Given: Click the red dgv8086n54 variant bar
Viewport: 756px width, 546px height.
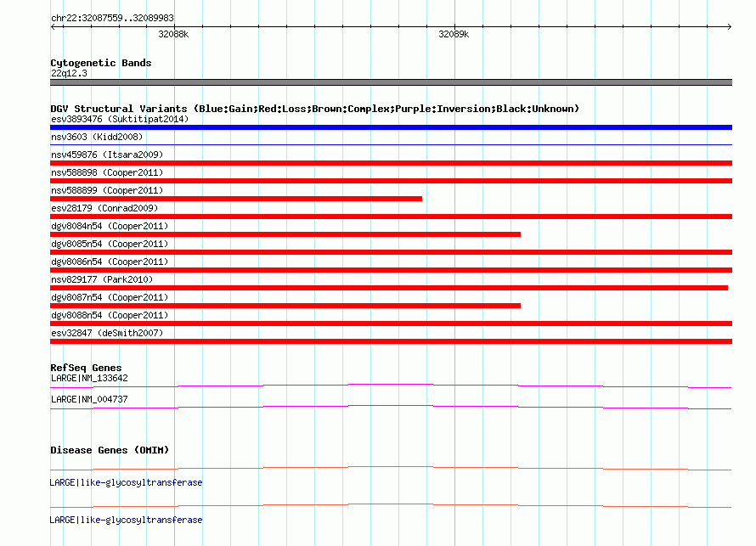Looking at the screenshot, I should pos(391,270).
